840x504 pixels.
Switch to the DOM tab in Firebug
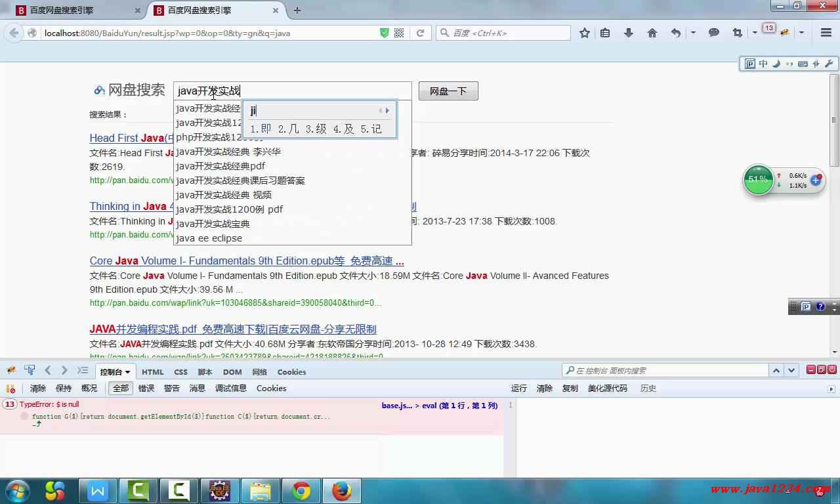click(x=232, y=371)
